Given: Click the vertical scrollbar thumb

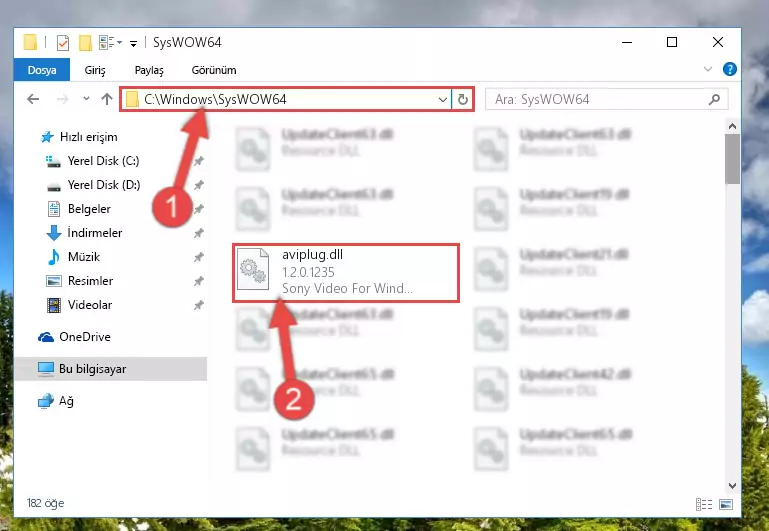Looking at the screenshot, I should click(x=732, y=159).
